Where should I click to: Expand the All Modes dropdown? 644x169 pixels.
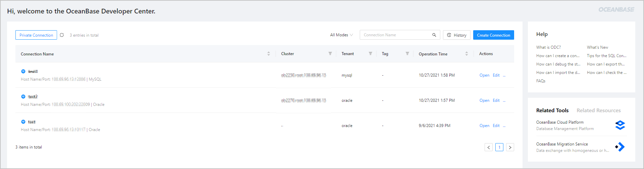coord(341,35)
